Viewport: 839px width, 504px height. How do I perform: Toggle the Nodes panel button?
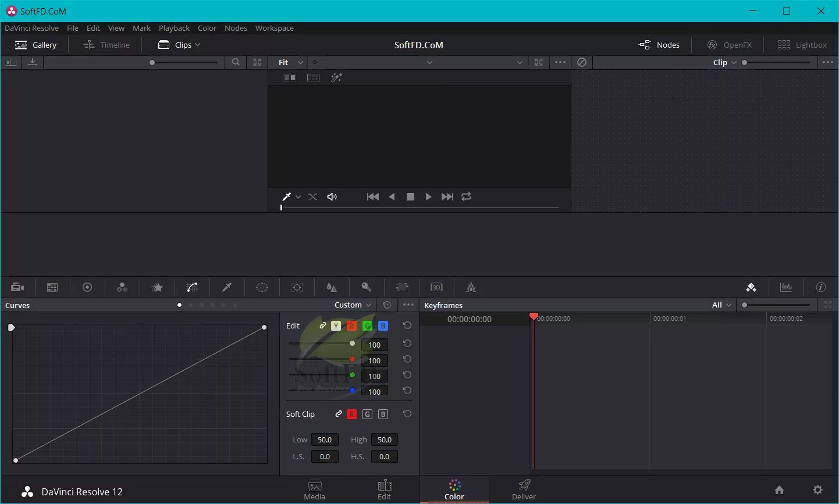[x=659, y=45]
